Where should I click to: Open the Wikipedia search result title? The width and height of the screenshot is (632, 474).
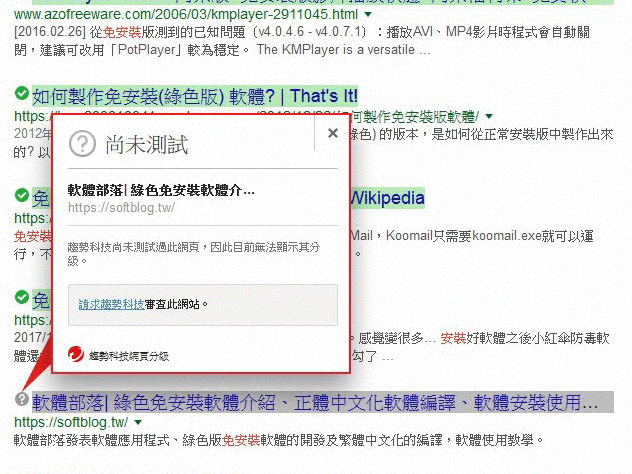tap(387, 198)
